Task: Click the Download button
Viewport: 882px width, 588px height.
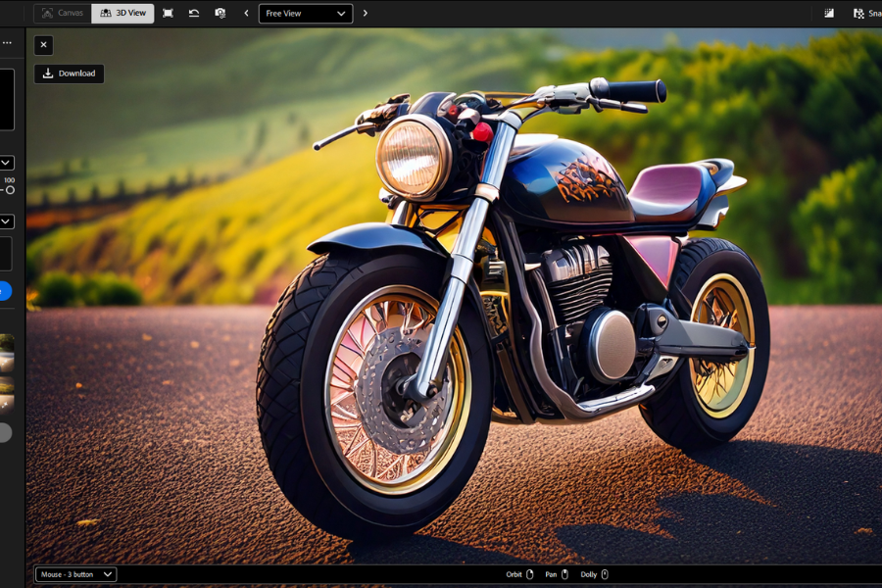Action: (x=70, y=73)
